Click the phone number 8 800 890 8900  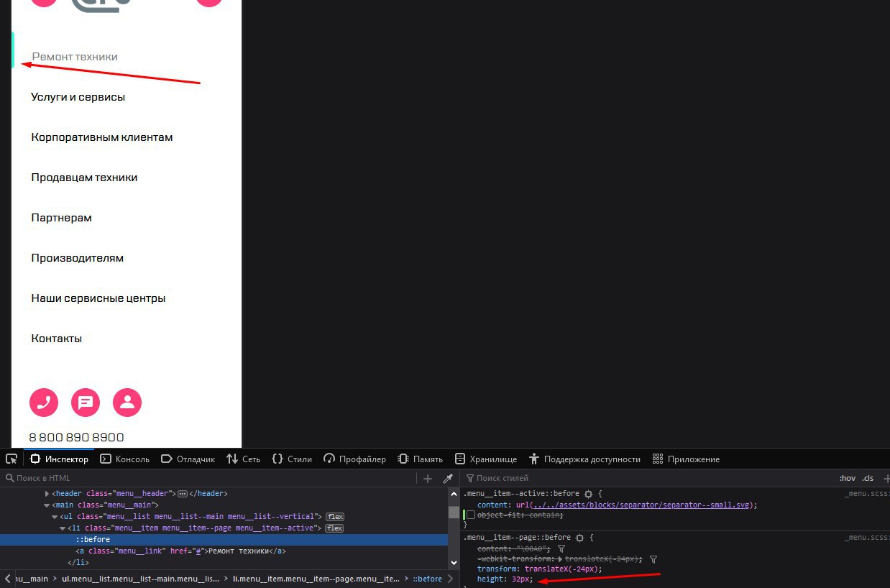point(76,437)
